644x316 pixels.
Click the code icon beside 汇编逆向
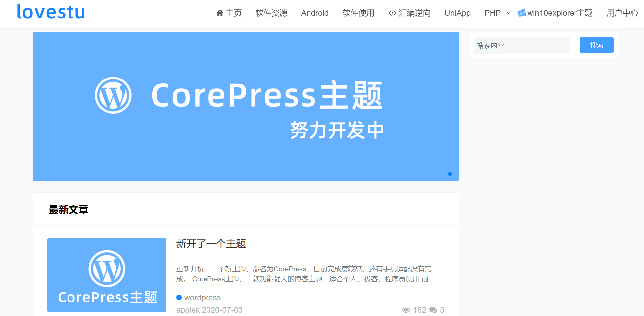coord(392,13)
